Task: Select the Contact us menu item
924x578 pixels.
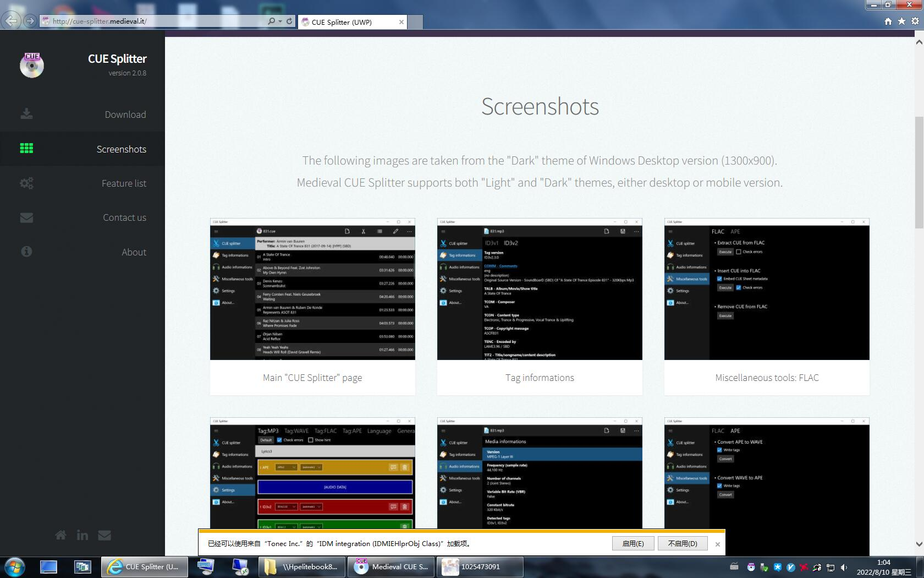Action: tap(82, 217)
